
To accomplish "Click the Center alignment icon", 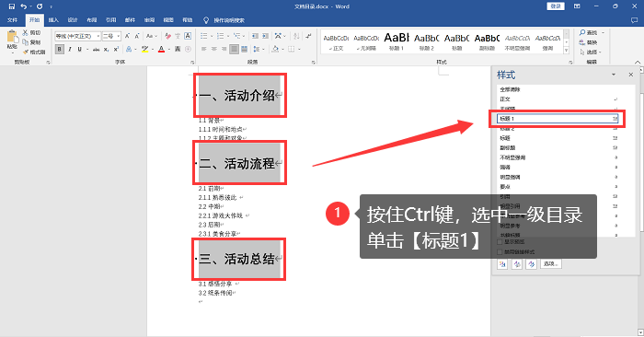I will [214, 50].
